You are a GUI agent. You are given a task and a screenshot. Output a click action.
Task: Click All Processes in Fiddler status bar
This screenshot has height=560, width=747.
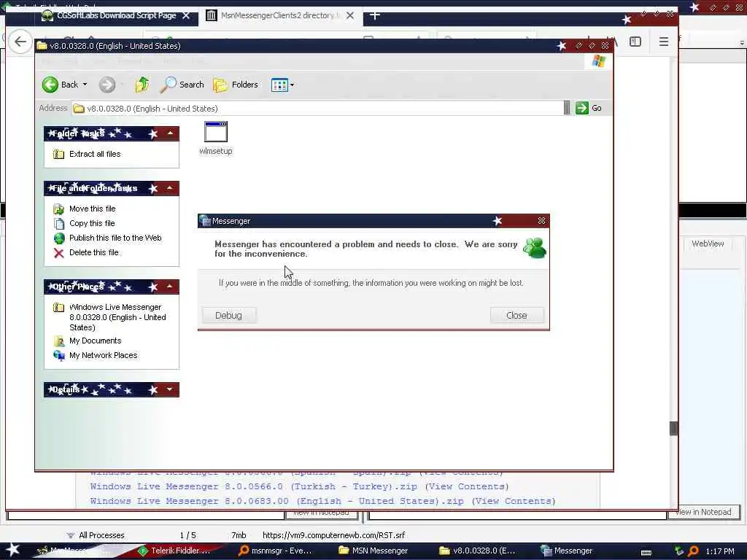point(96,535)
